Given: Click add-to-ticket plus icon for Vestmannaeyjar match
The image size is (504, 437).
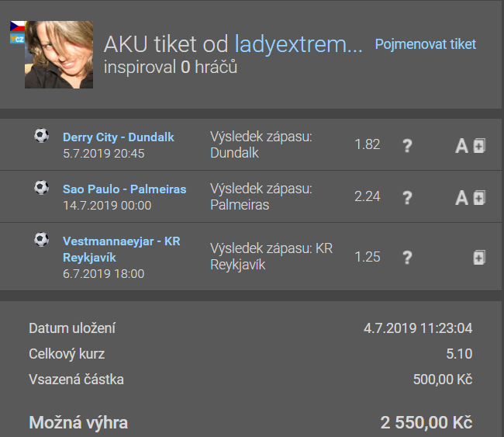Looking at the screenshot, I should [479, 257].
